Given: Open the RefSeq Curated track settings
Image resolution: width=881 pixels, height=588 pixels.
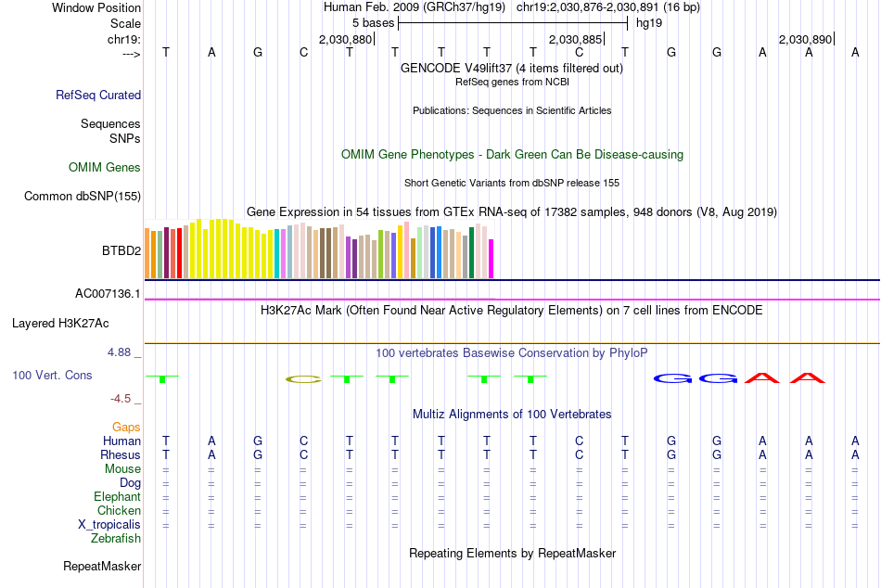Looking at the screenshot, I should (x=97, y=95).
